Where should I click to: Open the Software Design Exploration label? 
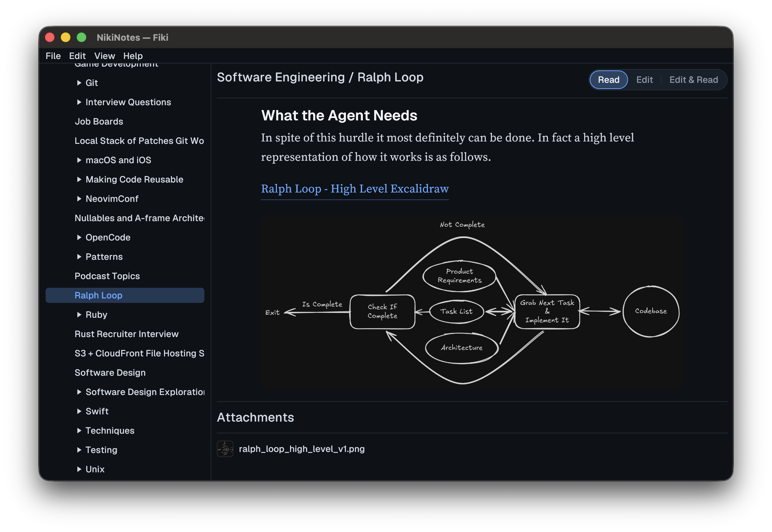click(145, 392)
